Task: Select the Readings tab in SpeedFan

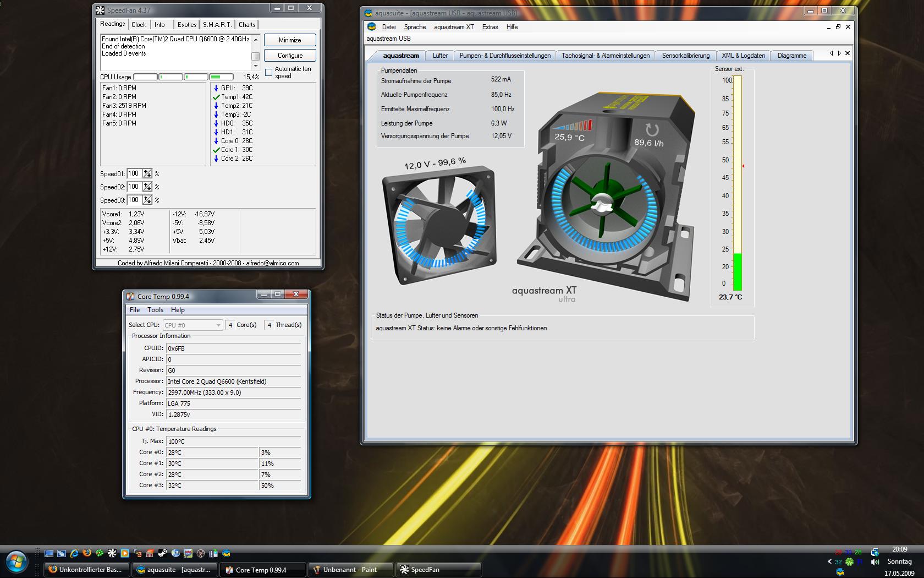Action: click(112, 24)
